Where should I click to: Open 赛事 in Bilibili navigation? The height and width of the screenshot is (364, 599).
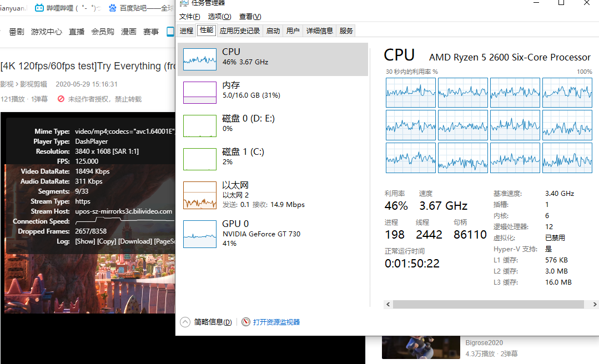click(x=151, y=32)
